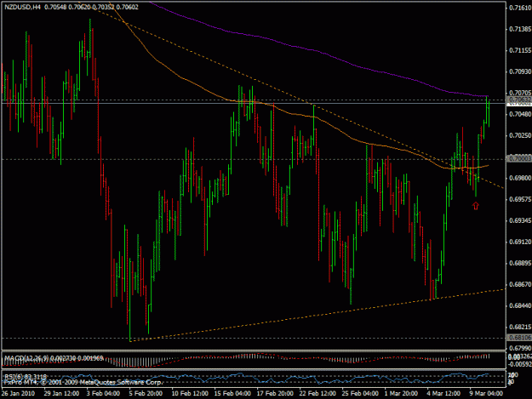The width and height of the screenshot is (532, 399).
Task: Select the 0.68106 horizontal level label
Action: [x=519, y=338]
